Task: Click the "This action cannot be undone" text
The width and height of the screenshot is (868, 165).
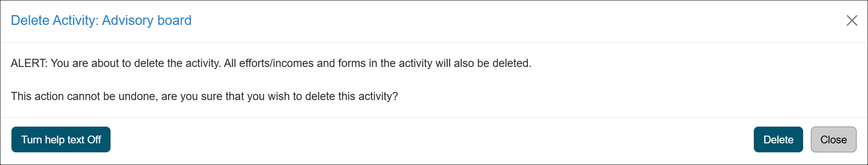Action: 204,96
